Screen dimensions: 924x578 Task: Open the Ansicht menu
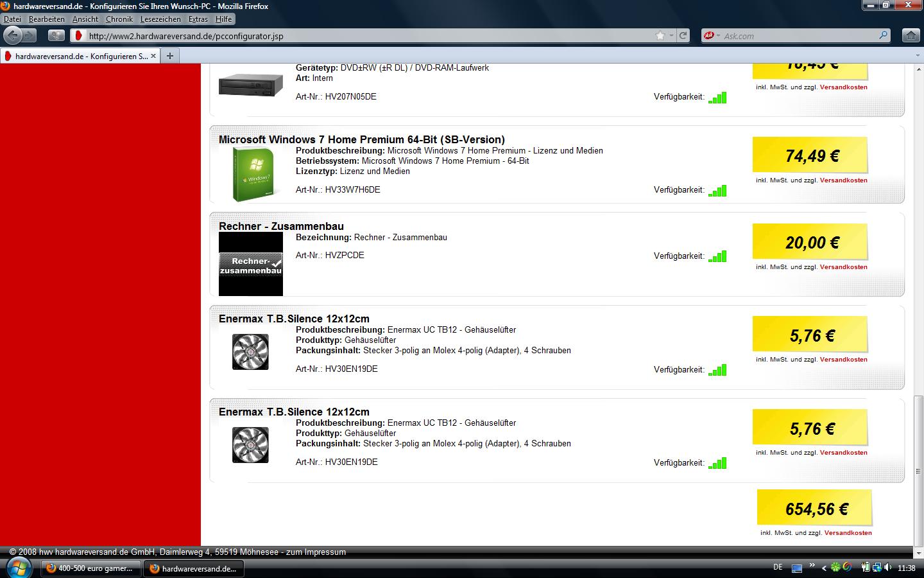pos(85,19)
